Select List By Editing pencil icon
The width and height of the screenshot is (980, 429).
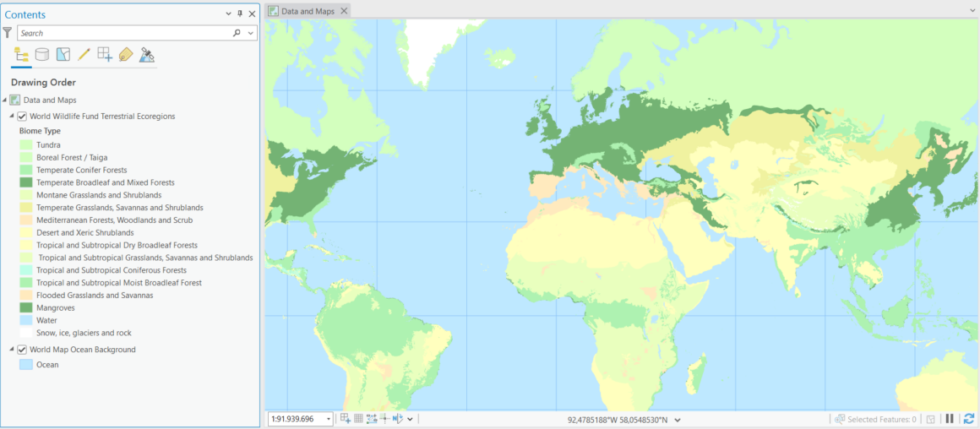[84, 54]
